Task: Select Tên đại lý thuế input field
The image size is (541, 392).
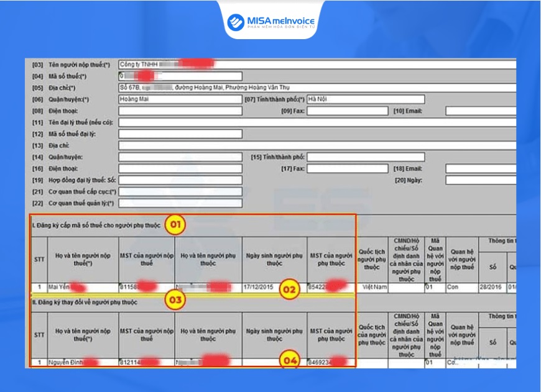Action: 317,122
